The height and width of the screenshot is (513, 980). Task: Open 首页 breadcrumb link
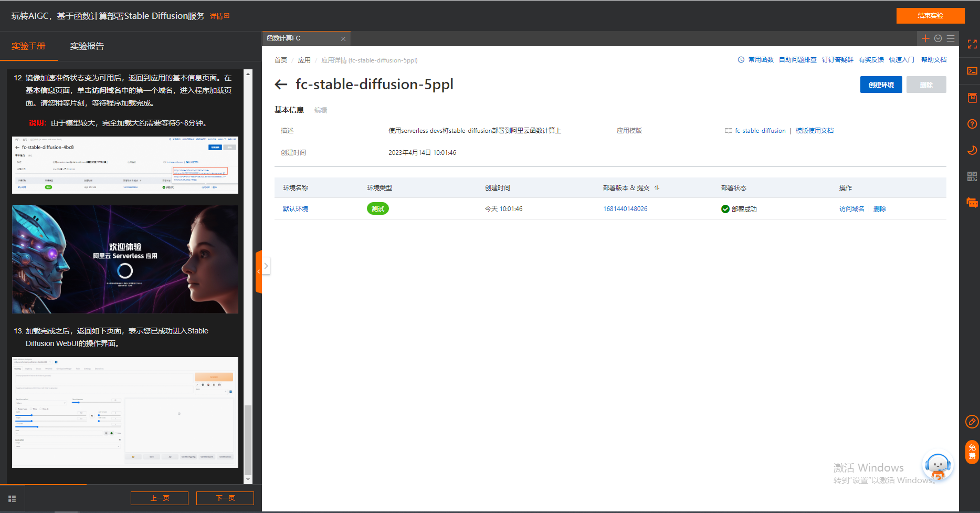(x=281, y=60)
